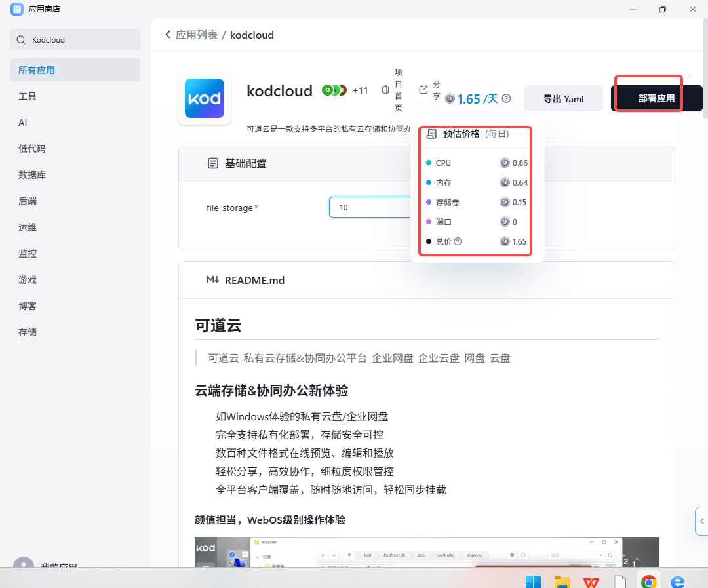Click the 应用商店 app icon in title bar
The image size is (708, 588).
16,9
